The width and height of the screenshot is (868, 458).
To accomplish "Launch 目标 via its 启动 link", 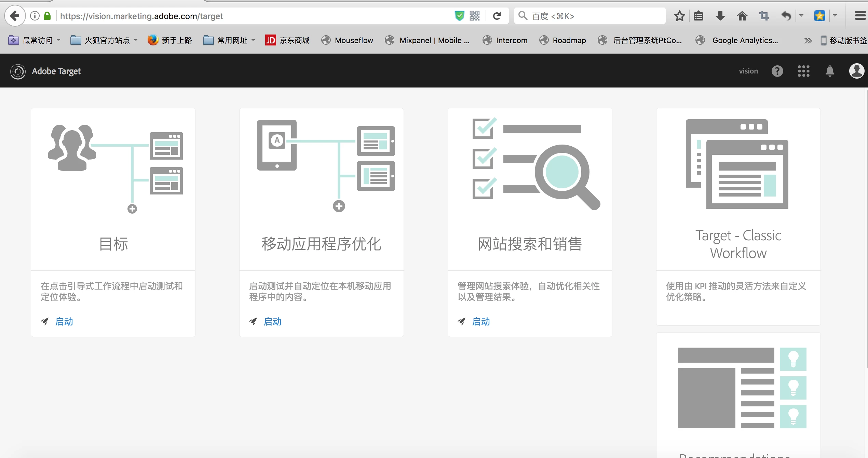I will pyautogui.click(x=64, y=322).
